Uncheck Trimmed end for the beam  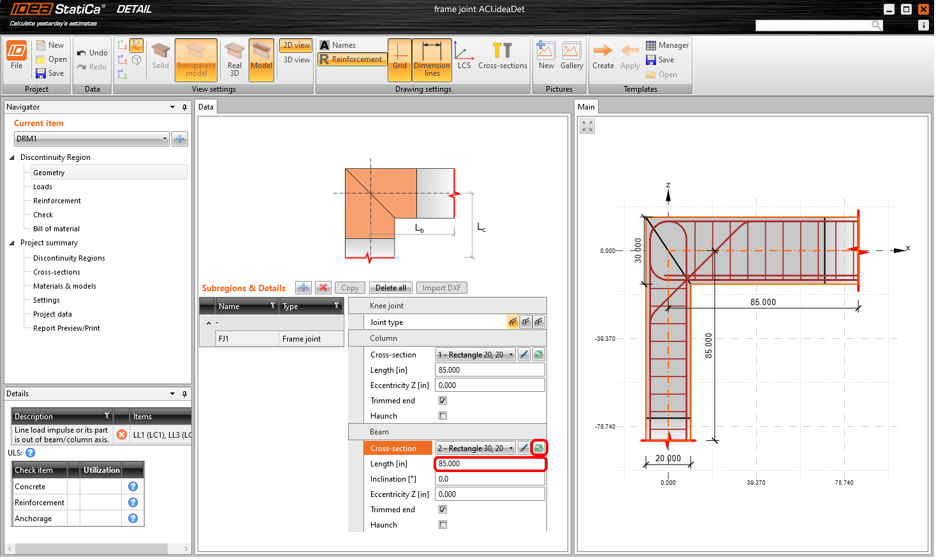(443, 510)
